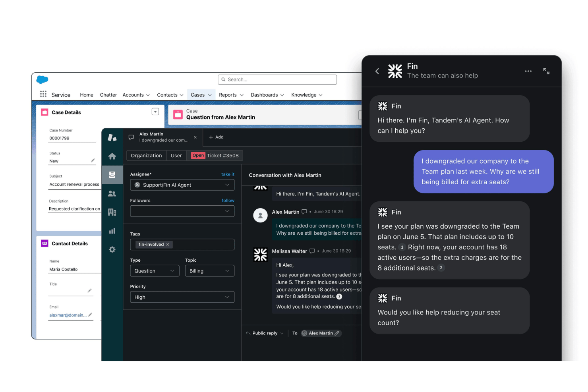
Task: Edit the Title field pencil icon
Action: [x=89, y=291]
